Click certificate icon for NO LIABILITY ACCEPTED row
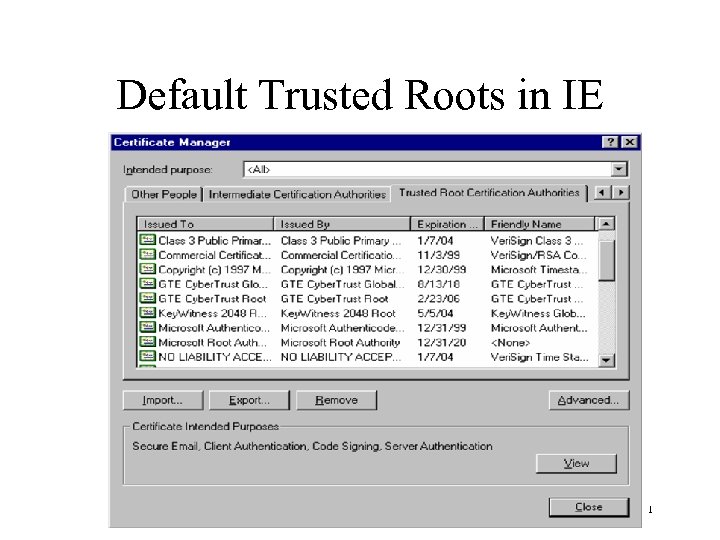This screenshot has height=540, width=720. (x=147, y=357)
